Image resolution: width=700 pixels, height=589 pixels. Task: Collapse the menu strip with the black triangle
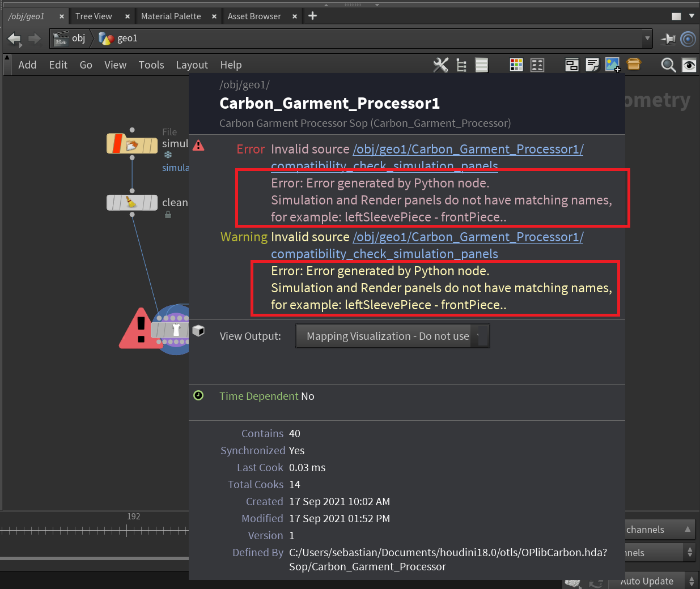pos(7,57)
